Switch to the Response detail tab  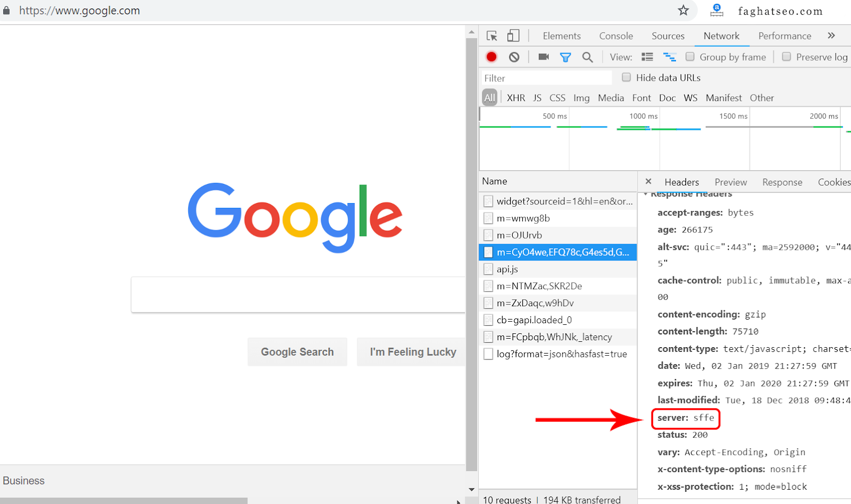(782, 182)
